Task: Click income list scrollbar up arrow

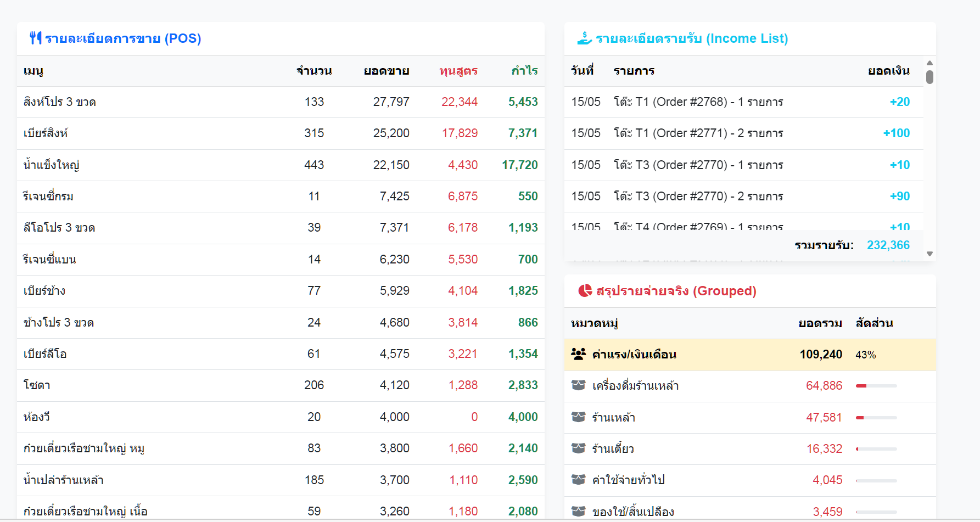Action: pos(929,63)
